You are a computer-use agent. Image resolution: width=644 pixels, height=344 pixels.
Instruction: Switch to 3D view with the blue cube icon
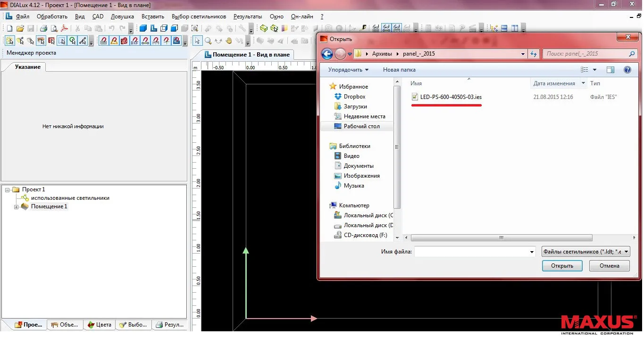point(143,28)
